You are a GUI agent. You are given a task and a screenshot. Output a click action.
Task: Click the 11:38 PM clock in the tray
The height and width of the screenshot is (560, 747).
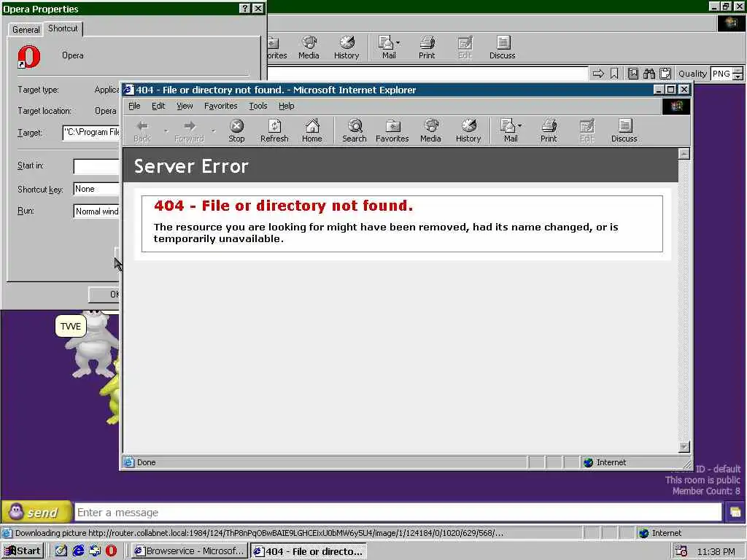point(716,551)
